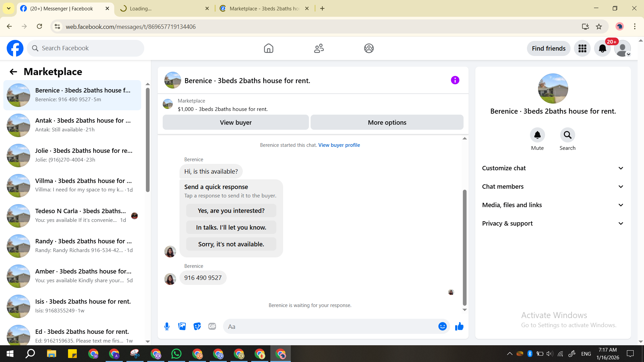
Task: Click the Aa message input field
Action: click(x=330, y=326)
